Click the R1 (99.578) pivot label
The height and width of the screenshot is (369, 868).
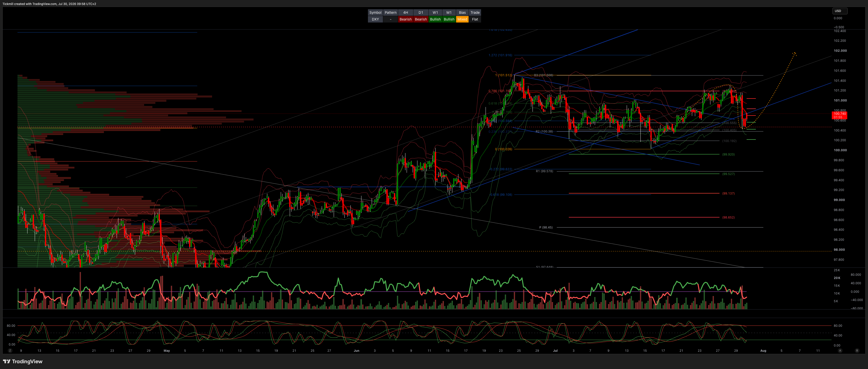pos(544,171)
